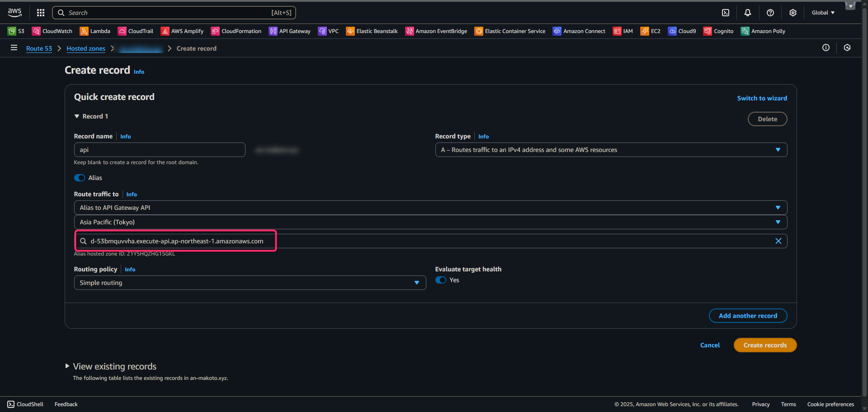Screen dimensions: 868x412
Task: Launch CloudShell from top bar icon
Action: [726, 13]
